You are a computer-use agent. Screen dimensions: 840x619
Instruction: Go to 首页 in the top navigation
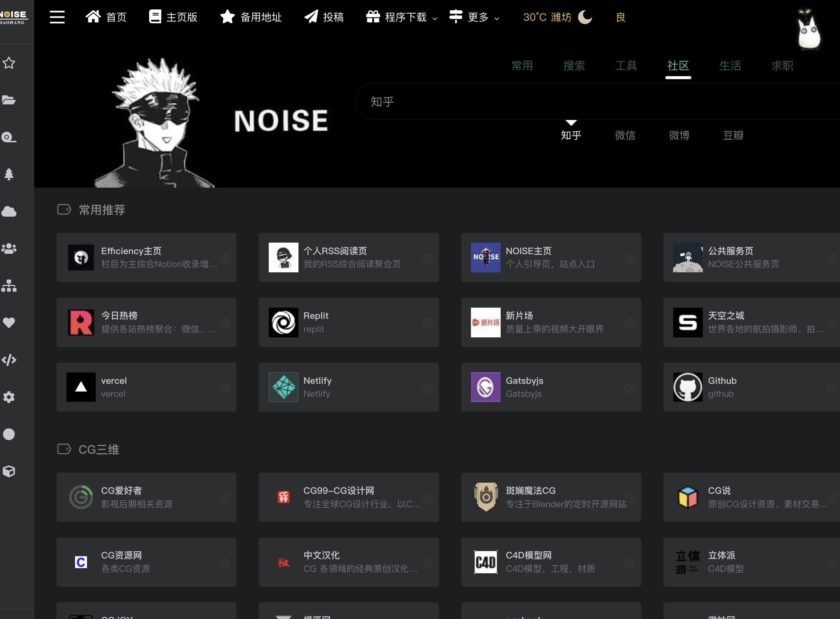(x=106, y=17)
